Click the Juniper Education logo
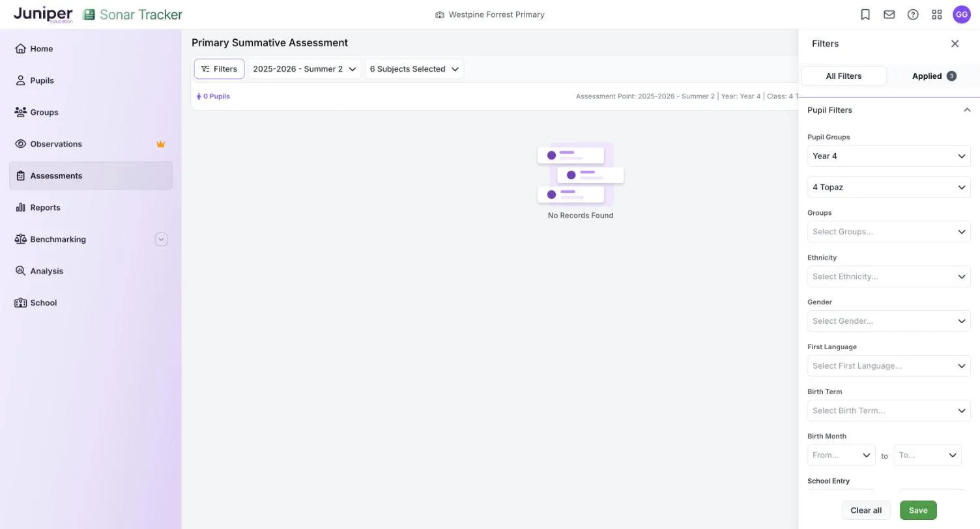This screenshot has height=529, width=980. tap(43, 14)
